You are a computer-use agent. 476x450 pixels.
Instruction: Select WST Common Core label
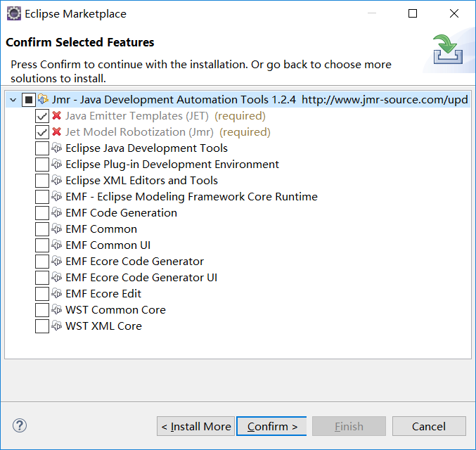116,309
